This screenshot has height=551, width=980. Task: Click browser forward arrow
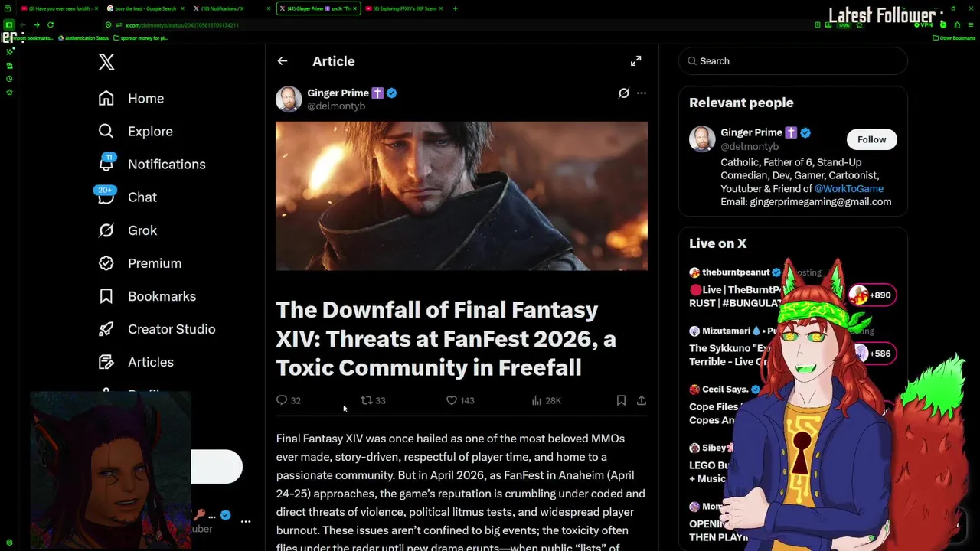click(x=37, y=24)
